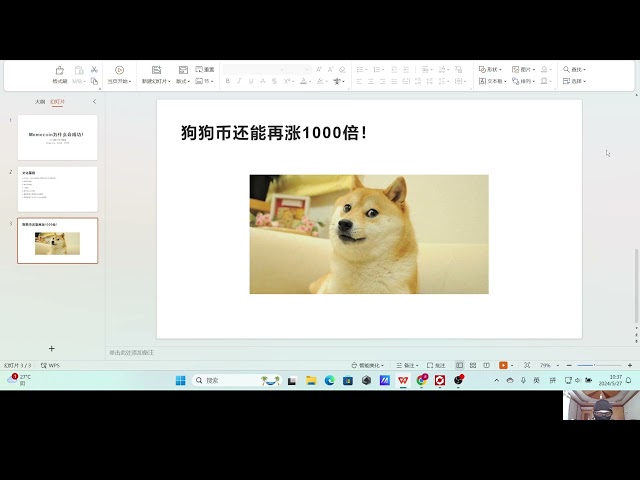Click the zoom slider track
This screenshot has width=640, height=480.
click(599, 365)
